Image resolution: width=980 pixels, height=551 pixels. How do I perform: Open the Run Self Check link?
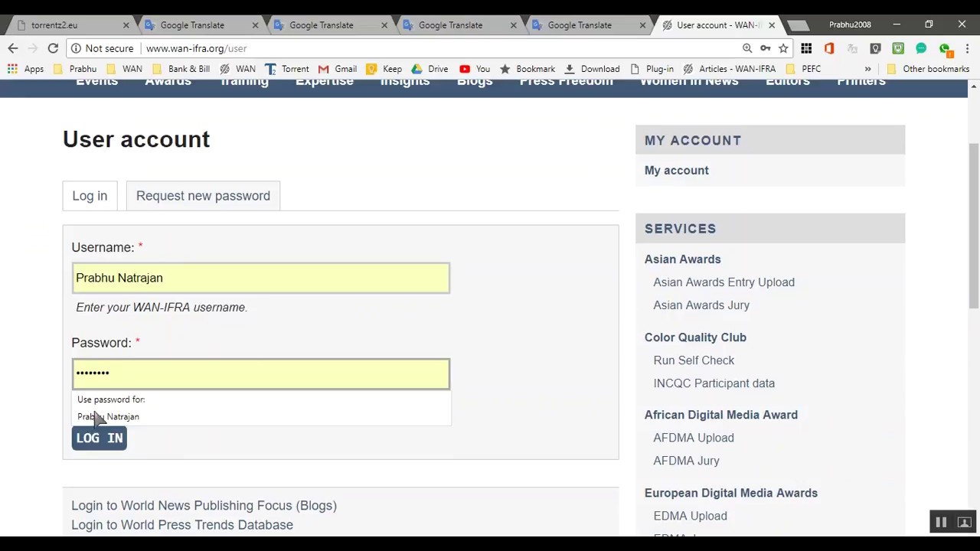pyautogui.click(x=694, y=360)
